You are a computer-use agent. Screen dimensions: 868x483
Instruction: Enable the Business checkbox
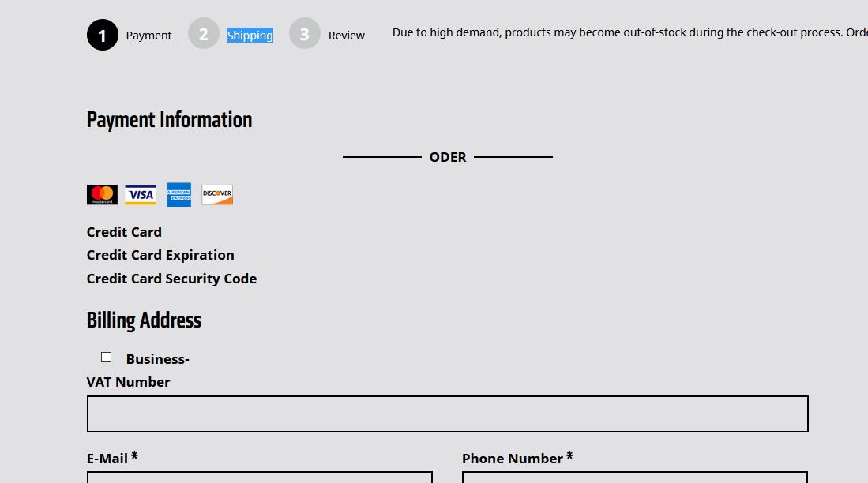click(x=107, y=358)
